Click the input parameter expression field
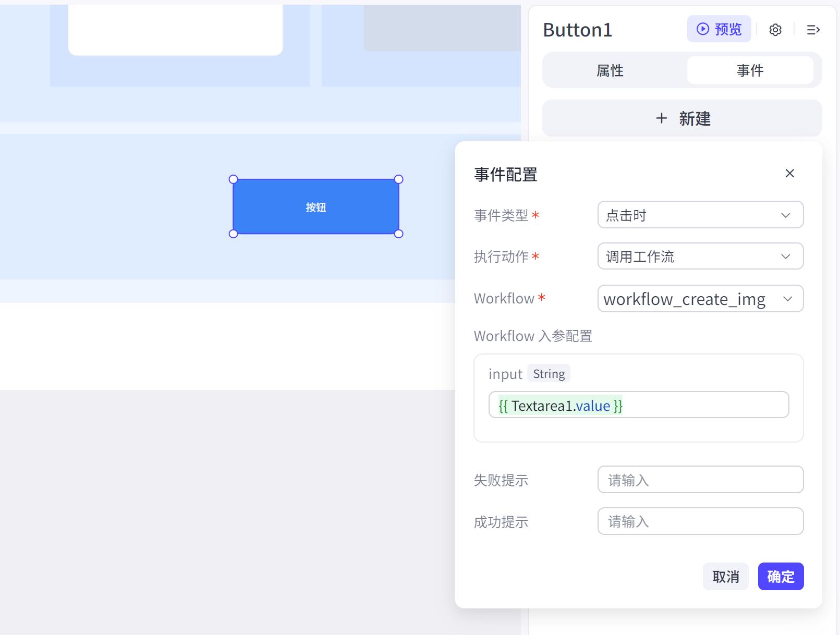This screenshot has width=840, height=635. (638, 405)
